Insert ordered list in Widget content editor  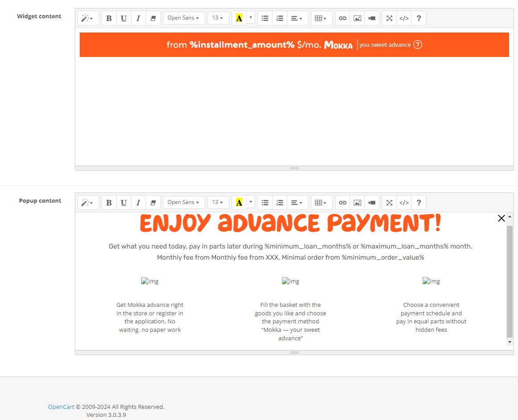click(x=280, y=18)
